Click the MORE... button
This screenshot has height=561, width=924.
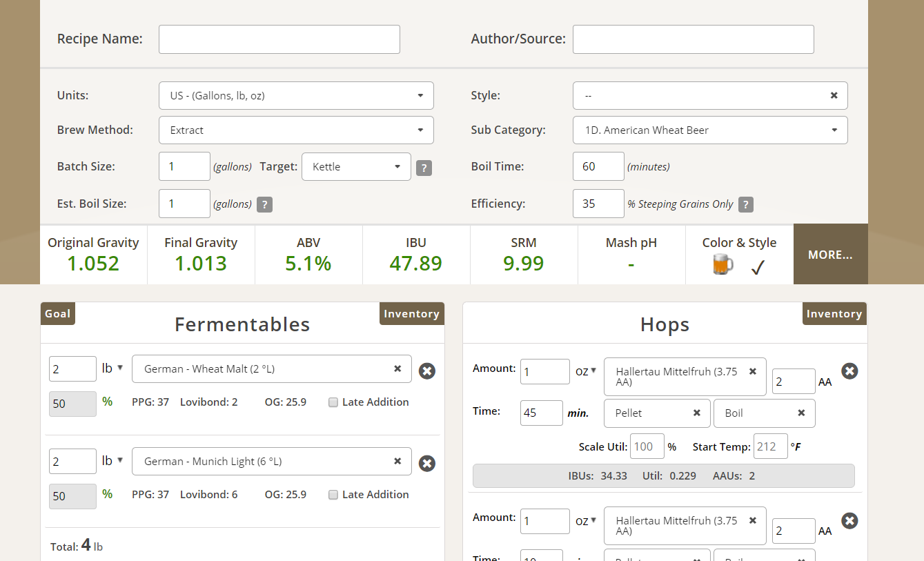pyautogui.click(x=830, y=255)
